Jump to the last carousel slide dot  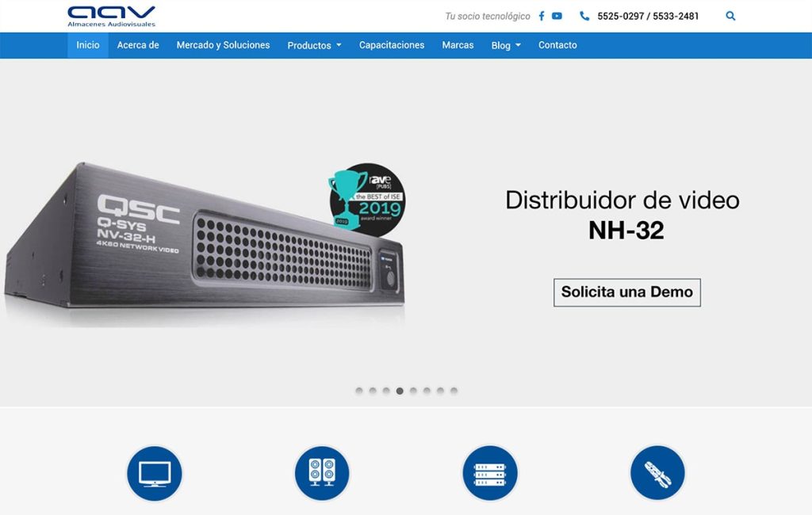coord(454,391)
